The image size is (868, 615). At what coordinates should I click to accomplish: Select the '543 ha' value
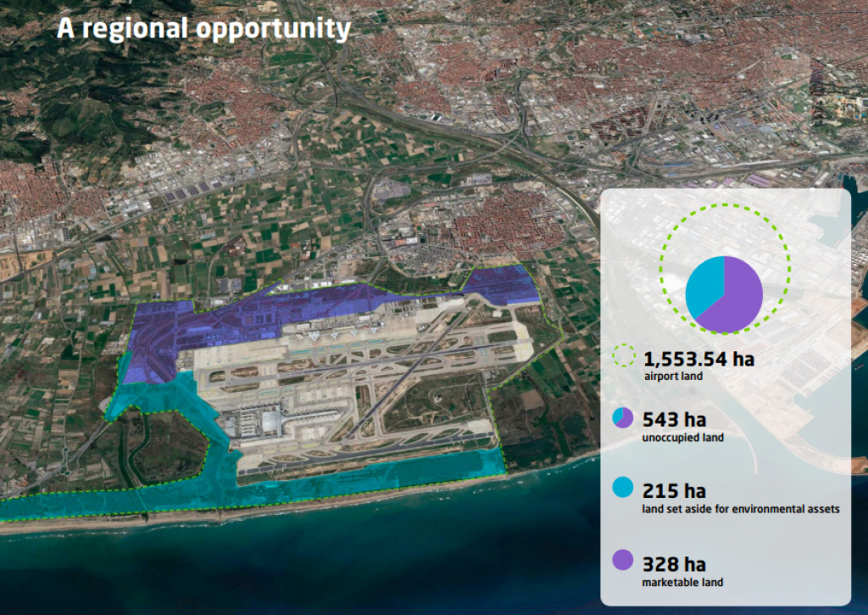click(674, 420)
